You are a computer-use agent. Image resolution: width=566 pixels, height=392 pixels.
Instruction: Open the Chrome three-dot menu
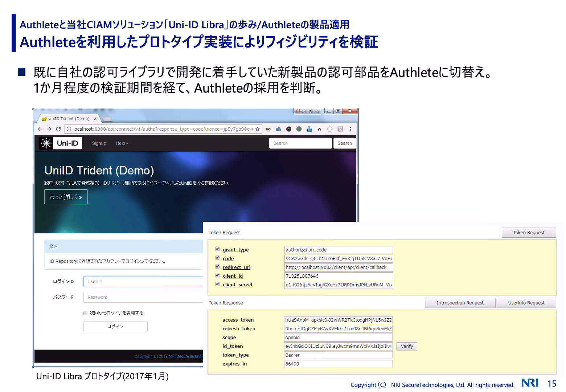(350, 129)
